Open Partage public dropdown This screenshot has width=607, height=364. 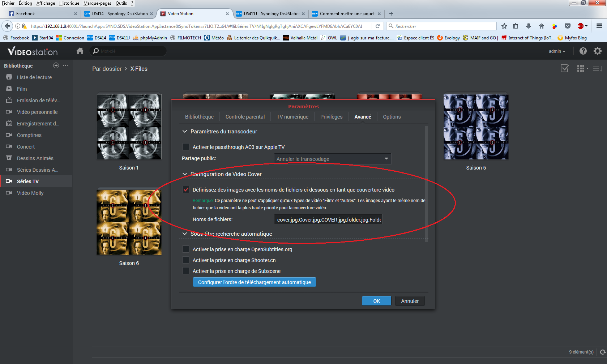[x=333, y=159]
